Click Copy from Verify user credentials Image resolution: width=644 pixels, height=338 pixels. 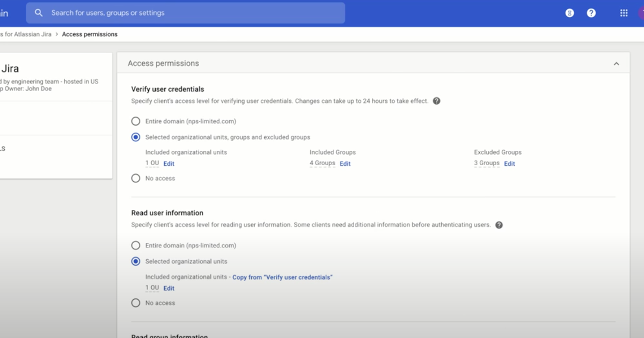coord(283,277)
